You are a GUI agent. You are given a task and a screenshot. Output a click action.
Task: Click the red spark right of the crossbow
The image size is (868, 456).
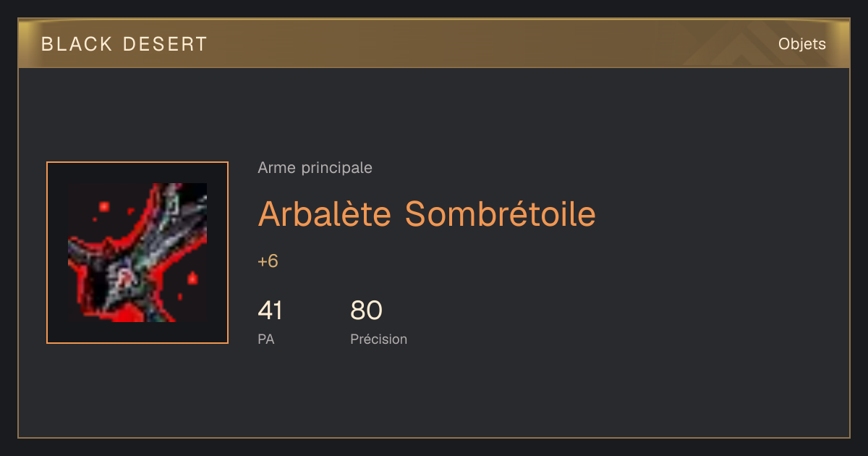point(192,278)
